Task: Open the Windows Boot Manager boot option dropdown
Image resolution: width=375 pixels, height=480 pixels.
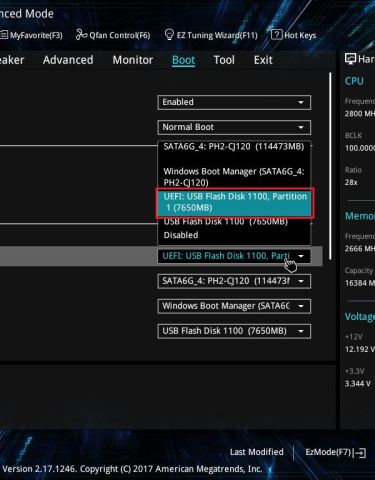Action: pyautogui.click(x=234, y=306)
